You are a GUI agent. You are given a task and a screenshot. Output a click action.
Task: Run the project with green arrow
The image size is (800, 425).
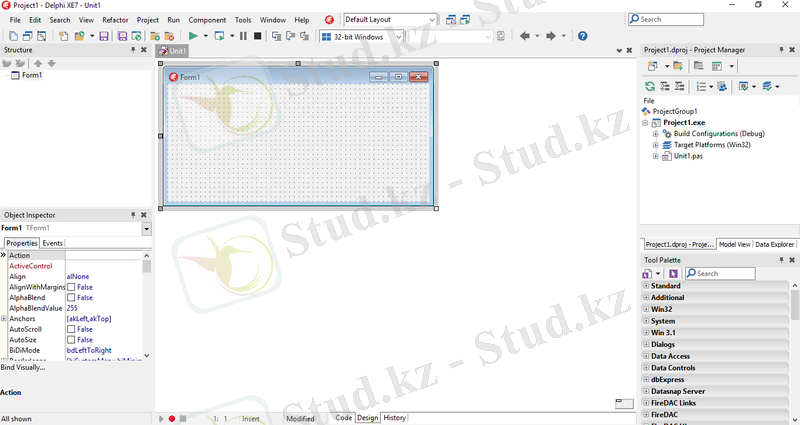[x=193, y=36]
